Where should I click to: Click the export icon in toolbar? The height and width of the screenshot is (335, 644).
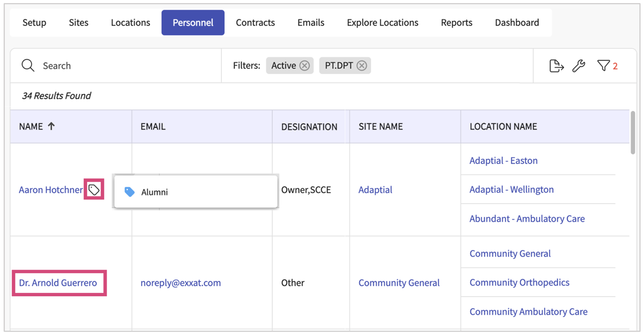coord(556,66)
